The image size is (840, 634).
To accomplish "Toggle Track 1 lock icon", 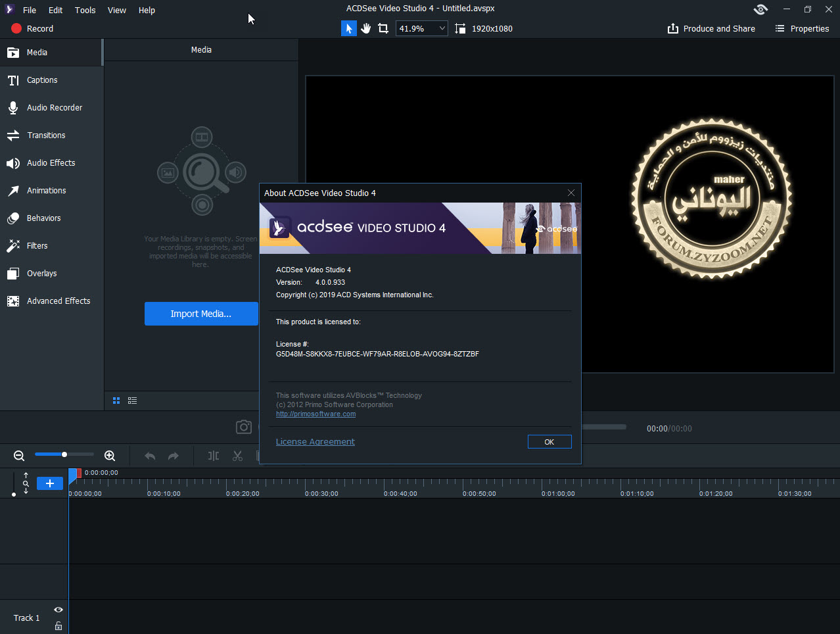I will (x=58, y=625).
